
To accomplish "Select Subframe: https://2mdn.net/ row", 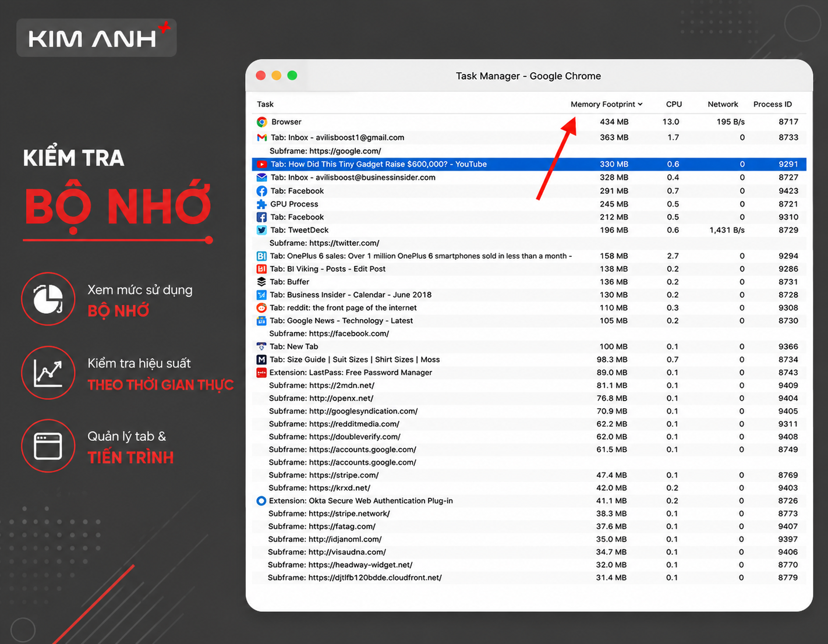I will (529, 385).
